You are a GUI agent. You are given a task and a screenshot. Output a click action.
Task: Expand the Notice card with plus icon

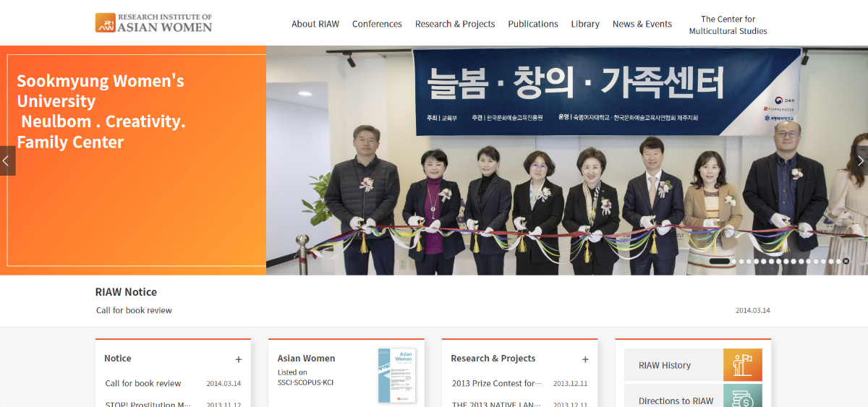point(239,359)
